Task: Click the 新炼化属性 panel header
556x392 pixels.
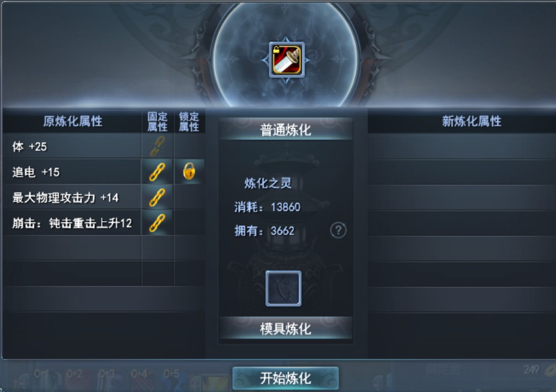Action: (x=471, y=121)
